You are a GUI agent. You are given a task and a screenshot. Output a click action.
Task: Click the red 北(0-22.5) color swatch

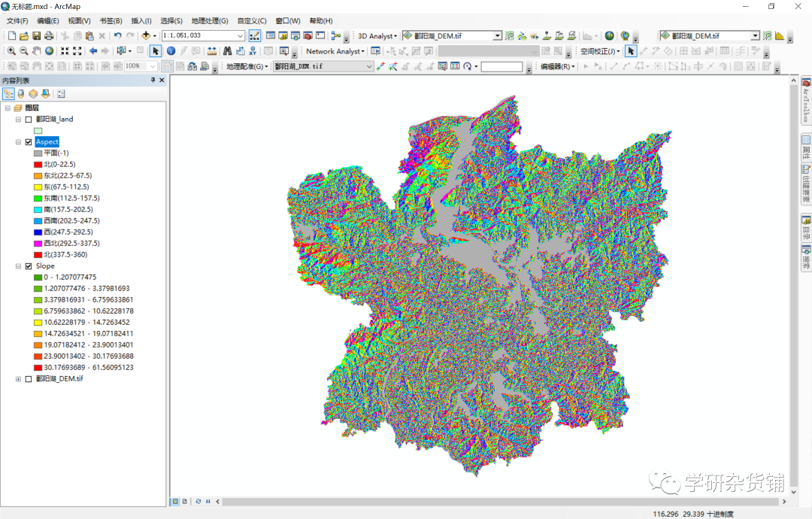pyautogui.click(x=38, y=165)
